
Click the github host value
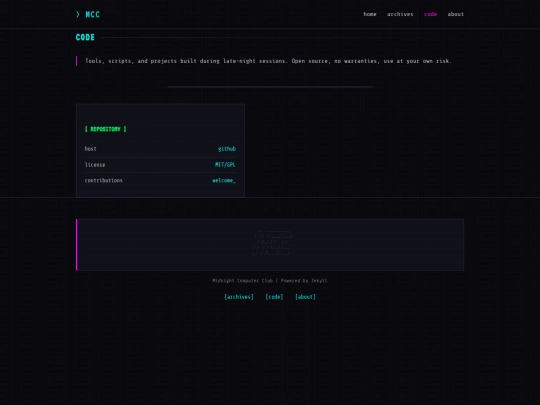pos(227,149)
